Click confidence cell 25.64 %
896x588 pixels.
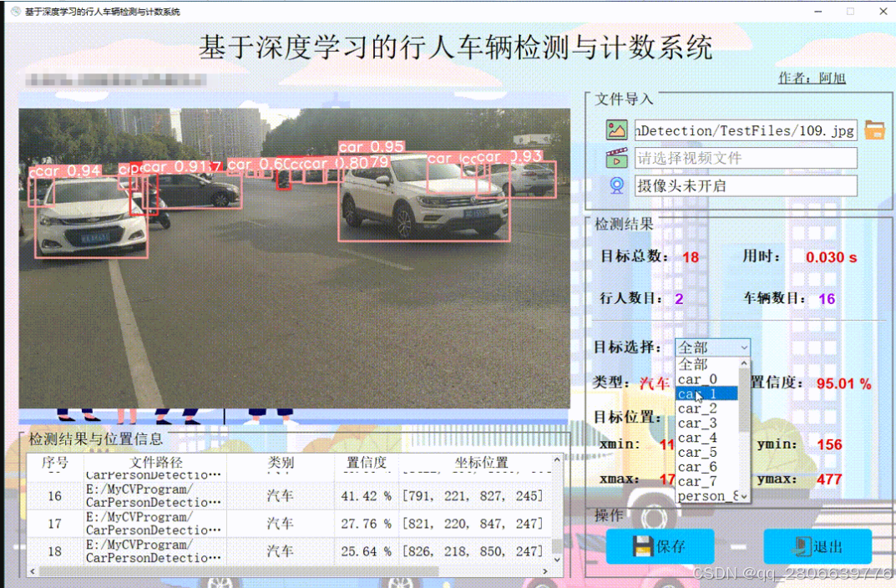367,551
